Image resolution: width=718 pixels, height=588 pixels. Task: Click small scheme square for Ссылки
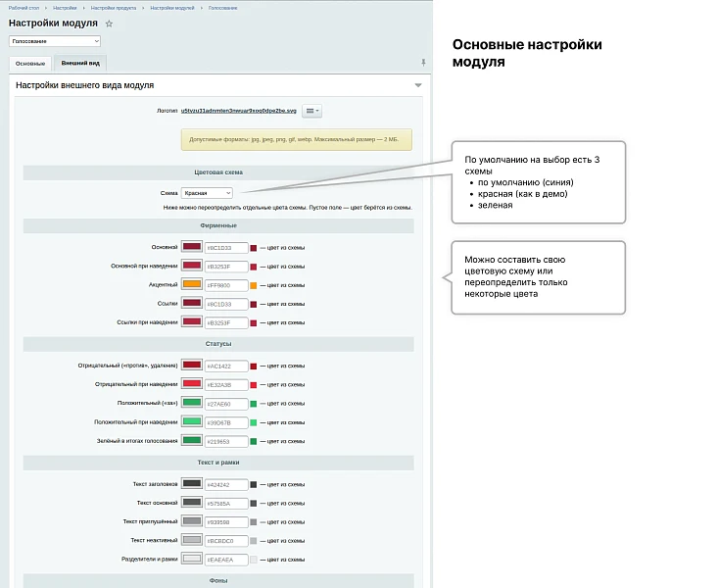(254, 305)
